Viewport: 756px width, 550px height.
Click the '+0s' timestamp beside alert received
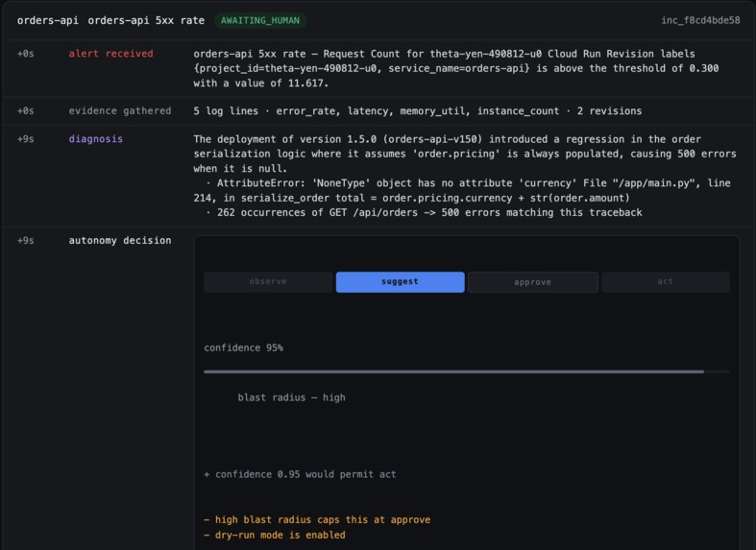(26, 54)
